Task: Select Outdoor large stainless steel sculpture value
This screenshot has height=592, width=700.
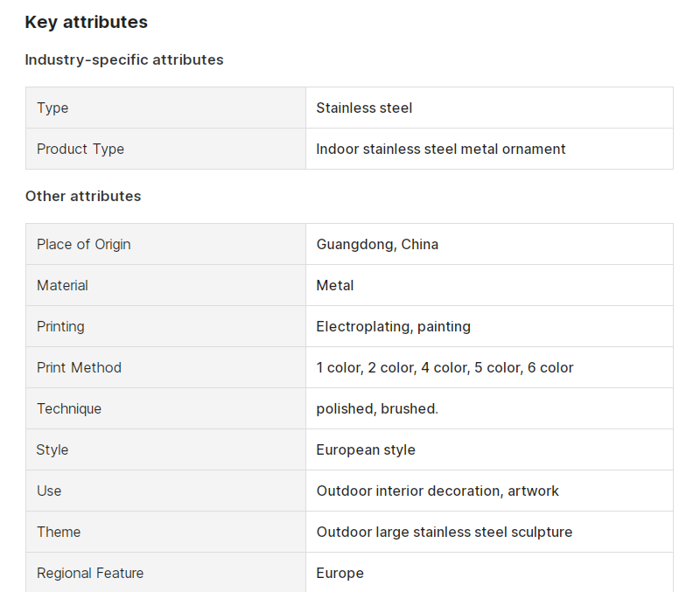Action: click(444, 532)
